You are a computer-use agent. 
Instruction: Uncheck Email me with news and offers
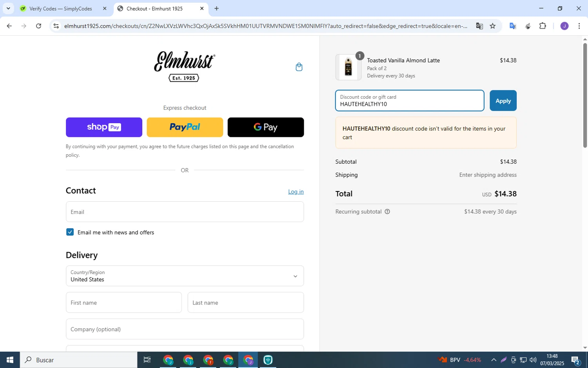click(70, 232)
